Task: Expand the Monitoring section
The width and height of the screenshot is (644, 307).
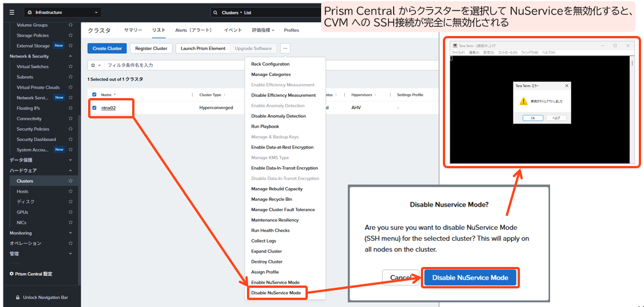Action: coord(70,233)
